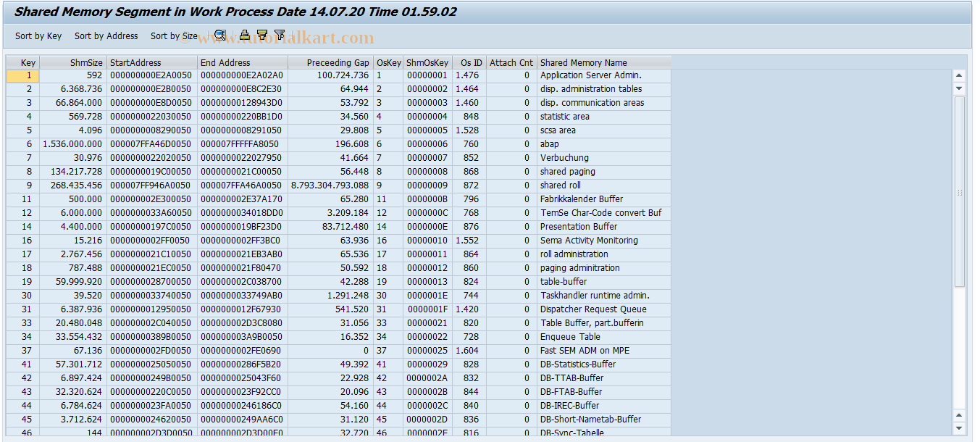Click the Sort by Size button
Image resolution: width=980 pixels, height=442 pixels.
(174, 36)
